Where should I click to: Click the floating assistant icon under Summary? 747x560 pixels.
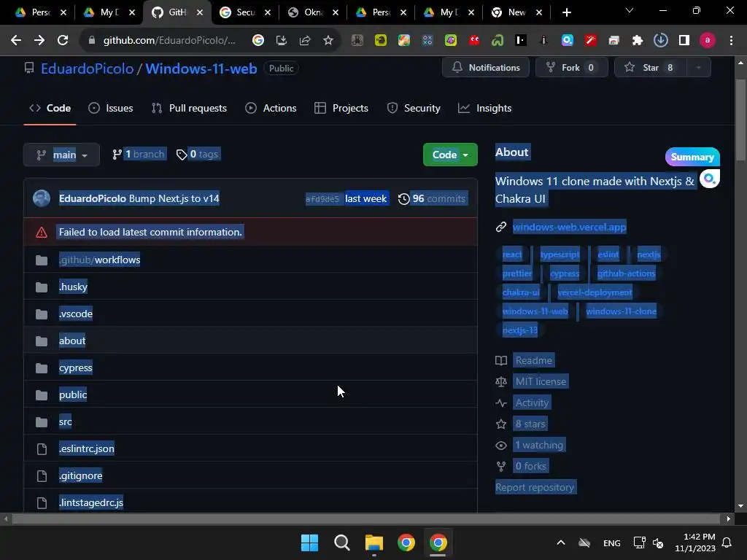click(x=709, y=179)
